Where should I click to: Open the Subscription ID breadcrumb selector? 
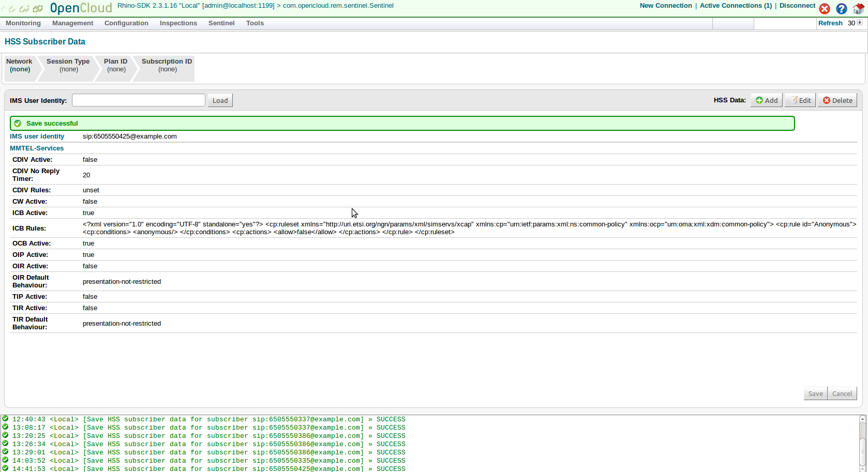coord(167,65)
